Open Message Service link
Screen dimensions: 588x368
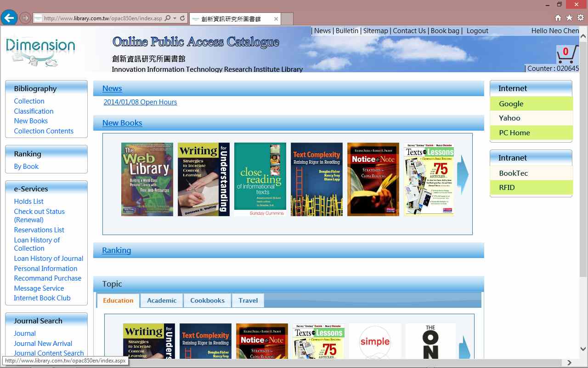pos(39,288)
